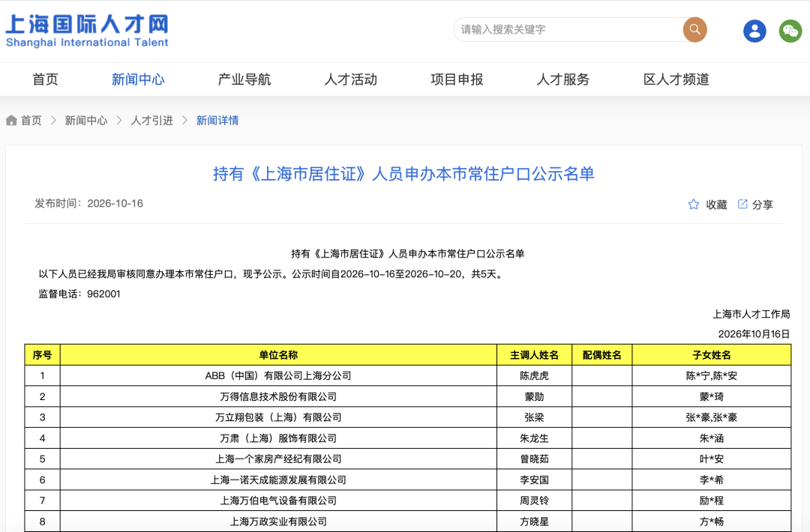Select cell 上海一个家房产经纪有限公司
This screenshot has height=532, width=810.
click(x=278, y=459)
